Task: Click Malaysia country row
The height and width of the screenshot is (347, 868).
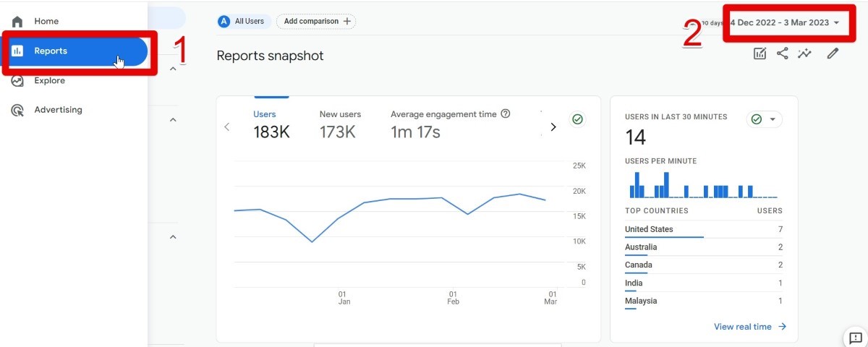Action: [x=704, y=301]
